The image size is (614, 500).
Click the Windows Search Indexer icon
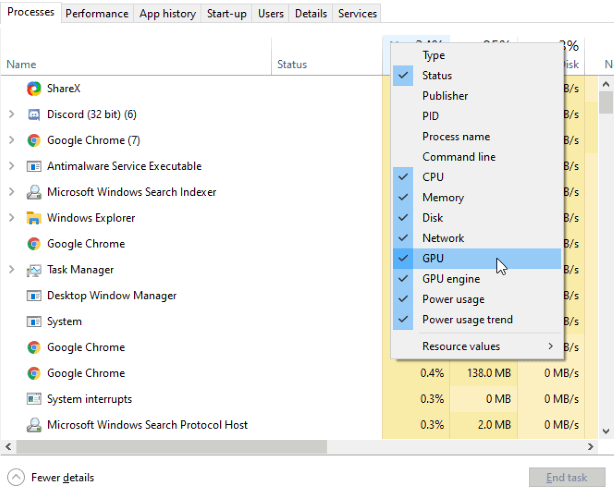(34, 192)
